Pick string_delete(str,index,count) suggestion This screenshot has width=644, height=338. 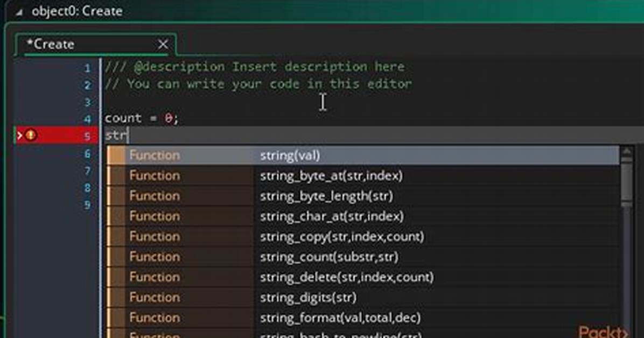pyautogui.click(x=363, y=277)
